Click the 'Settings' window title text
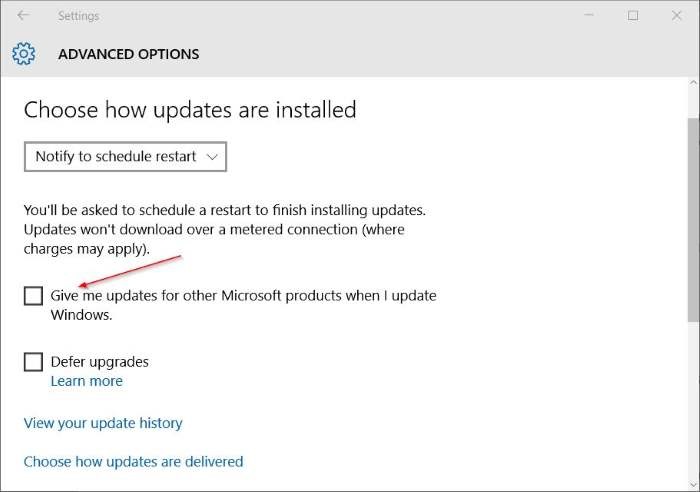The height and width of the screenshot is (492, 700). (79, 16)
